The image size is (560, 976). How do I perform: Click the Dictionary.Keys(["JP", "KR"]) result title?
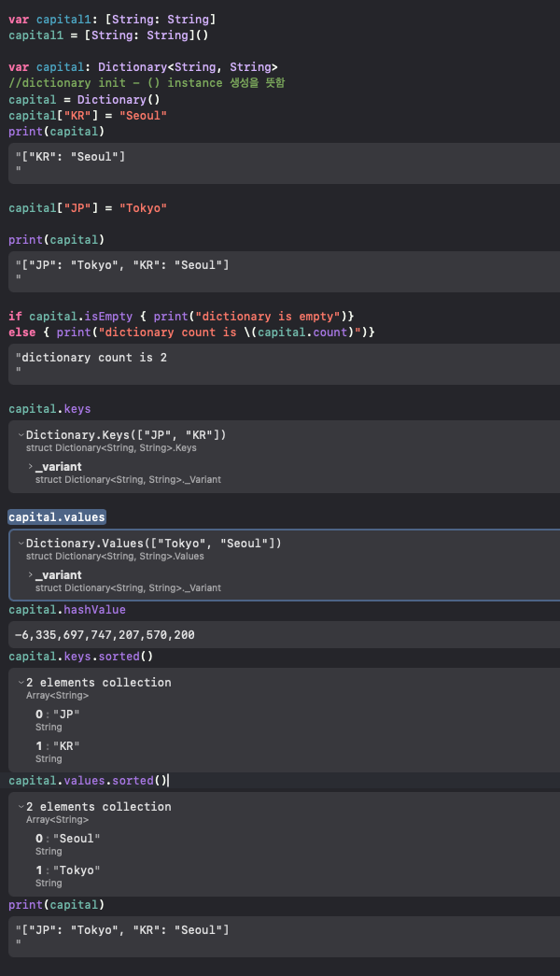point(126,435)
